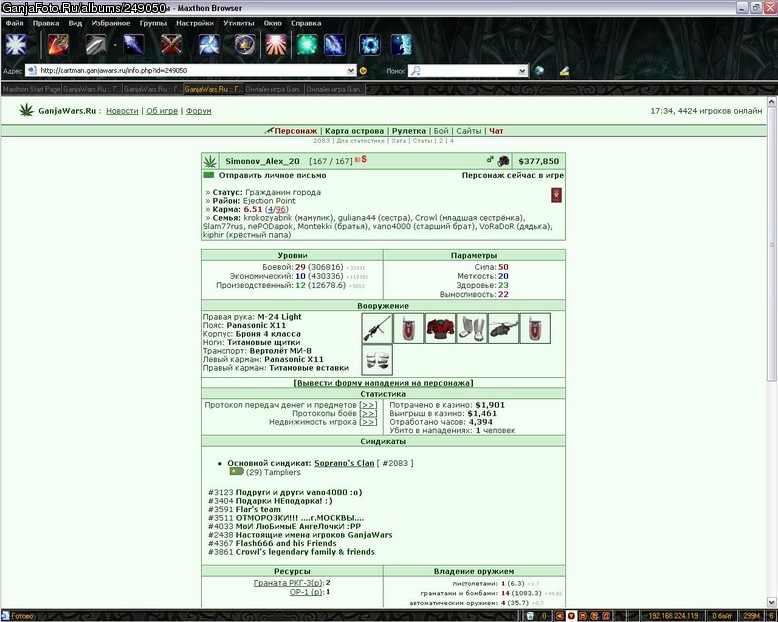Image resolution: width=778 pixels, height=622 pixels.
Task: Click the red body armor item icon
Action: [440, 328]
